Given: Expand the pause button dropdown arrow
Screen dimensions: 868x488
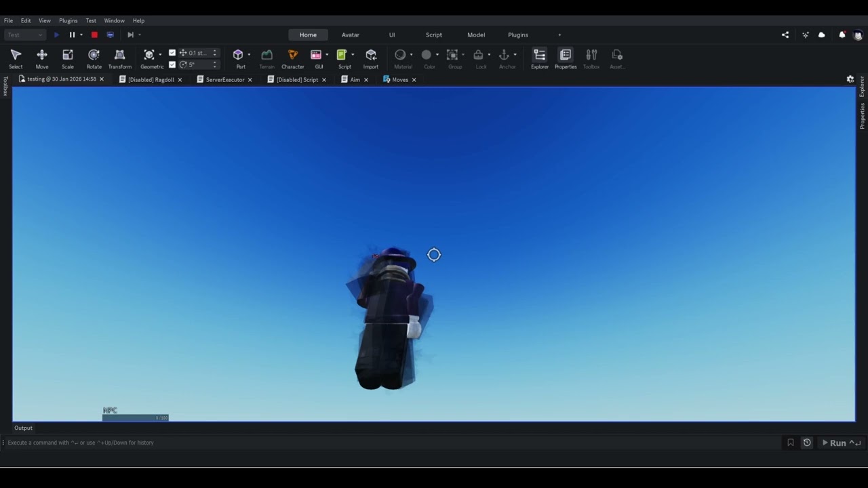Looking at the screenshot, I should coord(81,35).
